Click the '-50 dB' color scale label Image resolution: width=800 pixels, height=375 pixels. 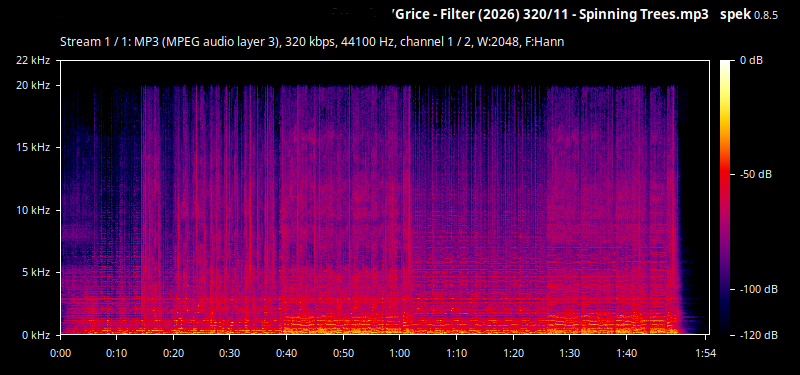pos(756,174)
